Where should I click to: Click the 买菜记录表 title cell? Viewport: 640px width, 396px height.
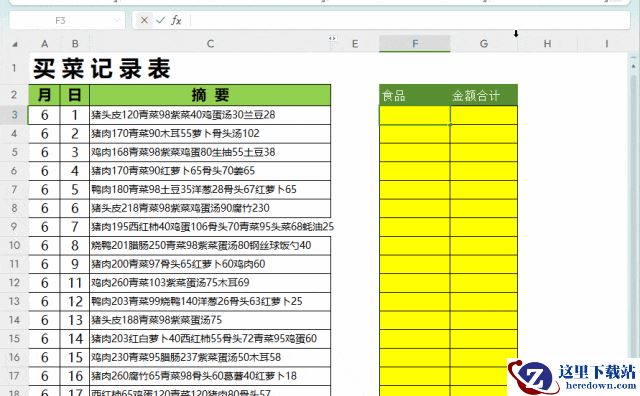[101, 68]
